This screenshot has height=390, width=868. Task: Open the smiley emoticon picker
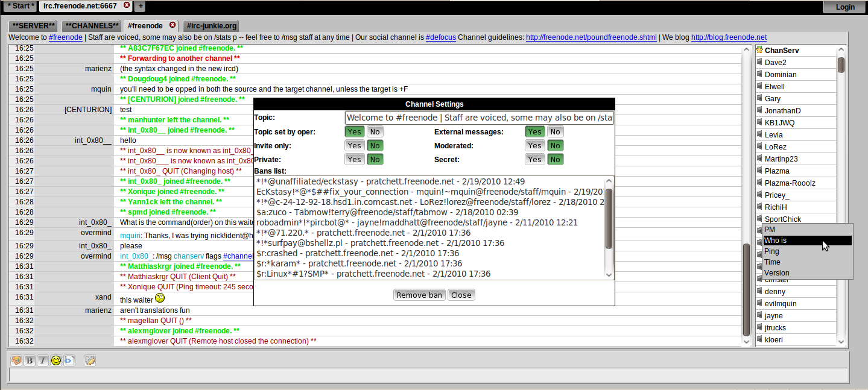[x=56, y=360]
